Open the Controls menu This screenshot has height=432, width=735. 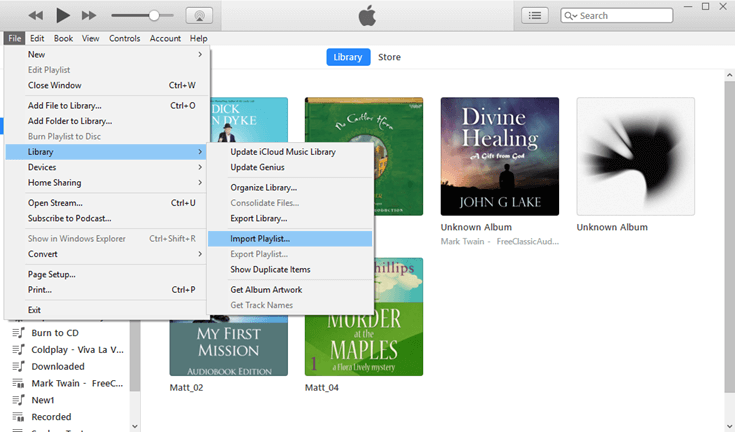pos(125,38)
